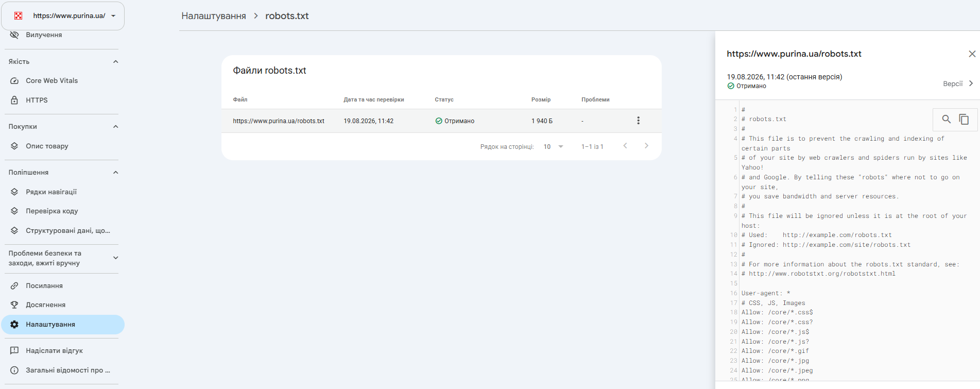The width and height of the screenshot is (980, 389).
Task: Go to previous page of robots.txt files
Action: (625, 146)
